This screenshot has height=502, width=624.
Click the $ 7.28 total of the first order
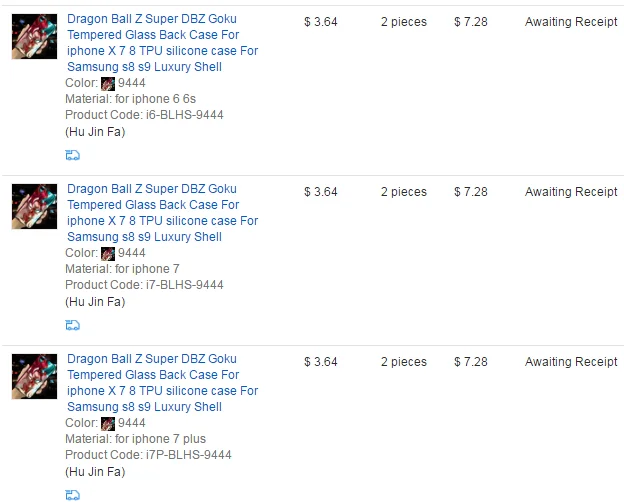tap(470, 22)
